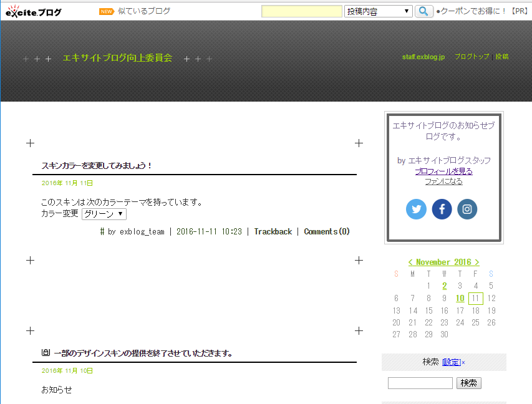Open the Trackback link

coord(273,232)
